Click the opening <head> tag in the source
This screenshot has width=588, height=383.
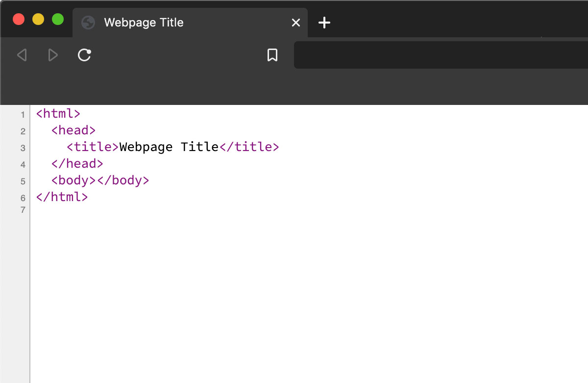pyautogui.click(x=73, y=130)
